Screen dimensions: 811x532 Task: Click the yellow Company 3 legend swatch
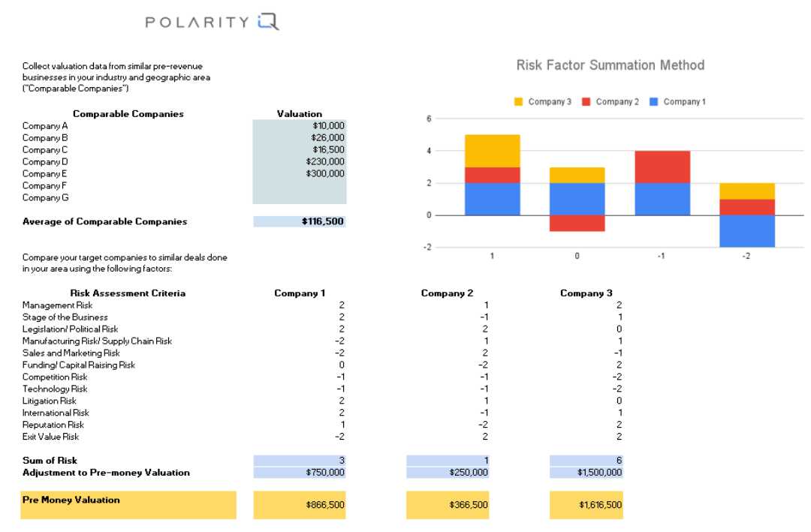(518, 102)
